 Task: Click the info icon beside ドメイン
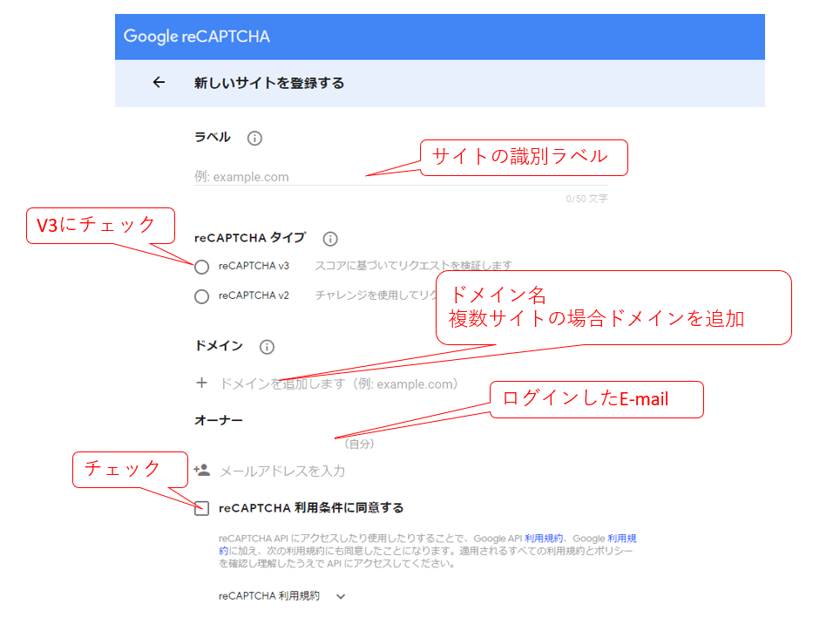pos(267,347)
